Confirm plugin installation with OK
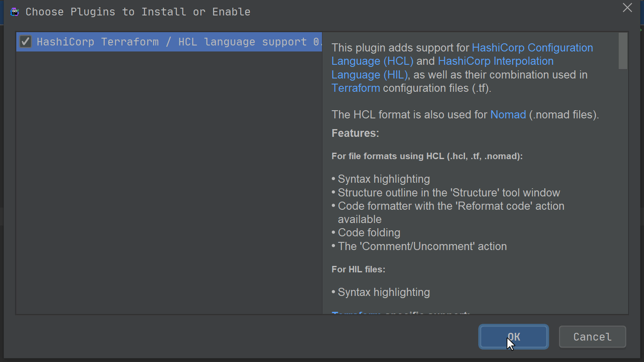This screenshot has width=644, height=362. (x=513, y=337)
